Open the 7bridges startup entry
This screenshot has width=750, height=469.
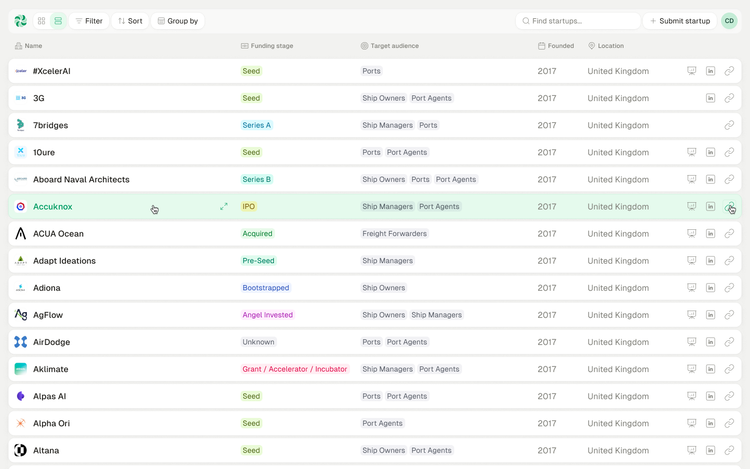point(50,125)
